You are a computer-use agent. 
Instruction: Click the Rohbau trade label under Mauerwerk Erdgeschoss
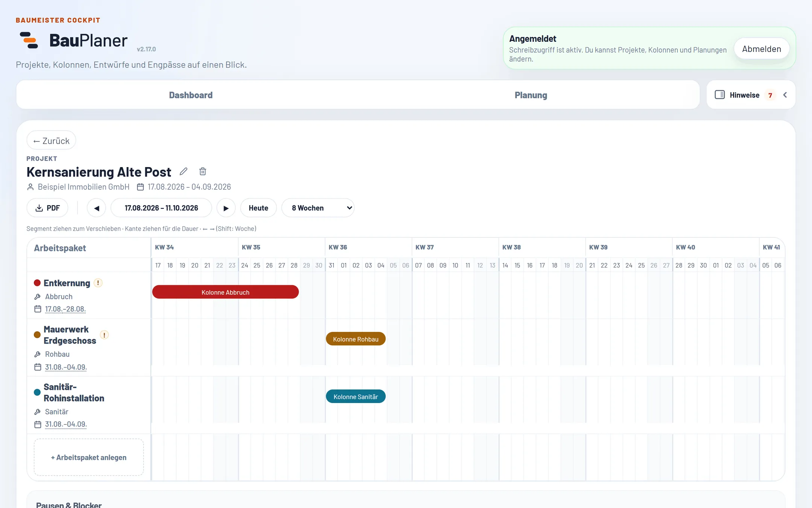57,354
